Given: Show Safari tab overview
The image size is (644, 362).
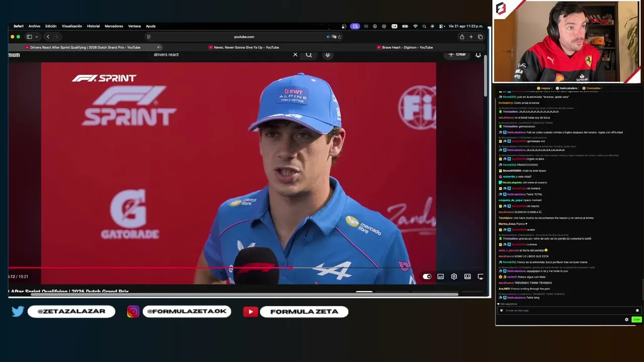Looking at the screenshot, I should (480, 37).
